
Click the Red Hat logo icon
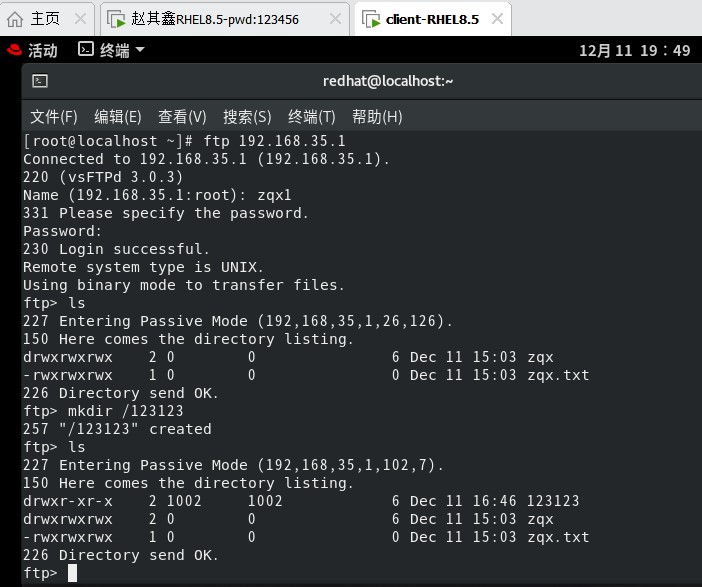click(14, 50)
